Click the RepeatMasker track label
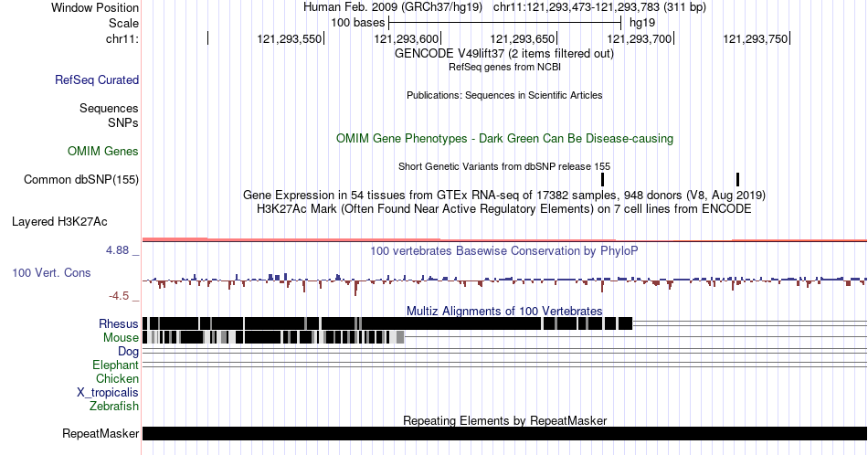 [101, 433]
